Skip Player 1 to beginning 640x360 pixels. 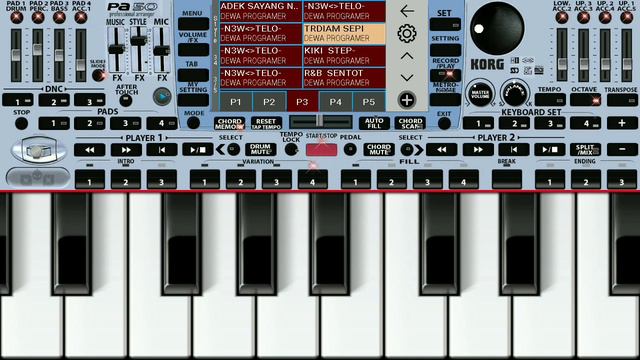[162, 150]
